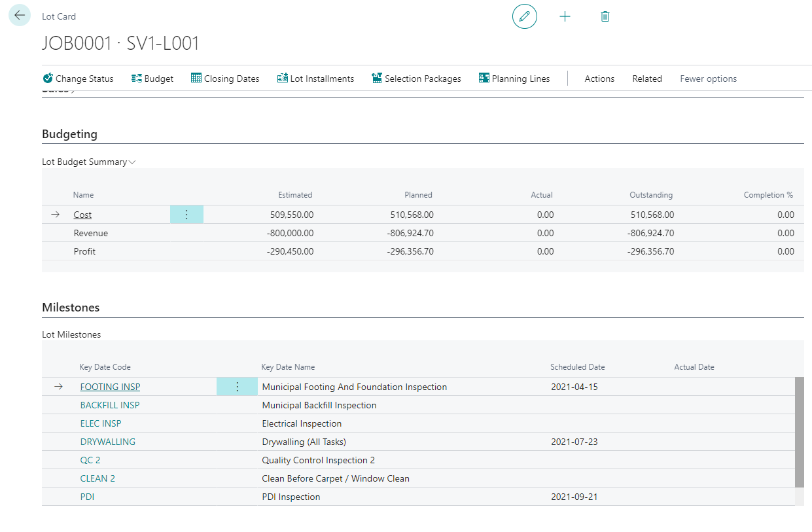Open the Cost row options menu
The height and width of the screenshot is (532, 812).
186,215
